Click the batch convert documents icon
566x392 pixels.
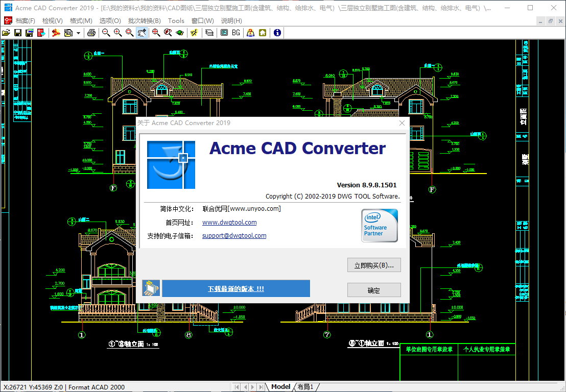(68, 33)
